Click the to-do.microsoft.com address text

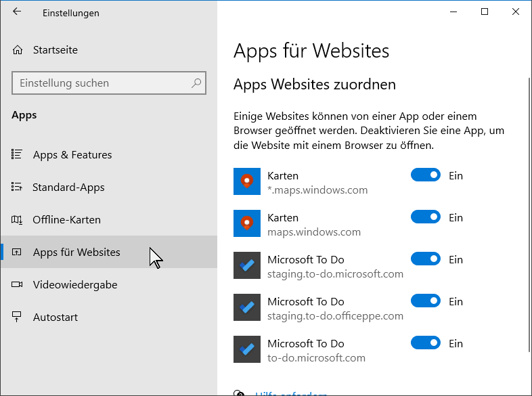[x=316, y=358]
